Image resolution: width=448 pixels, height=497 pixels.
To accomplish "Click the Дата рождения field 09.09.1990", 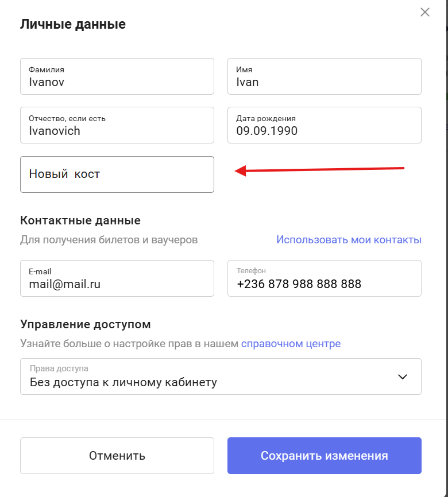I will coord(325,125).
